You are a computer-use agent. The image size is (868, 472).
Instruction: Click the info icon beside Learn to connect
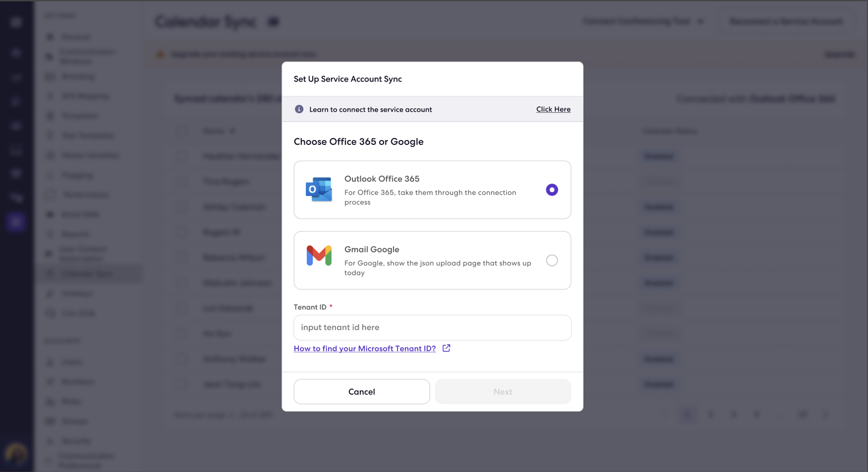[299, 109]
